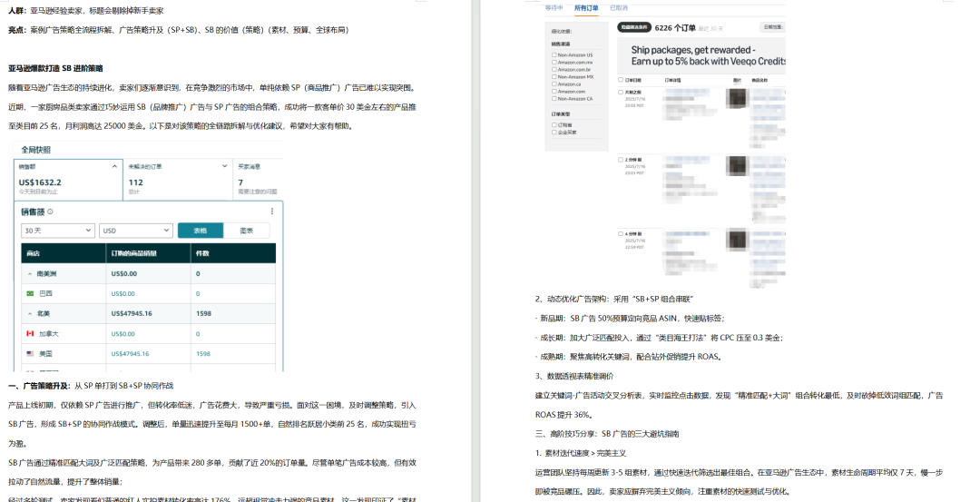The image size is (980, 502).
Task: Expand the 未解决的订单 card chevron
Action: coord(225,166)
